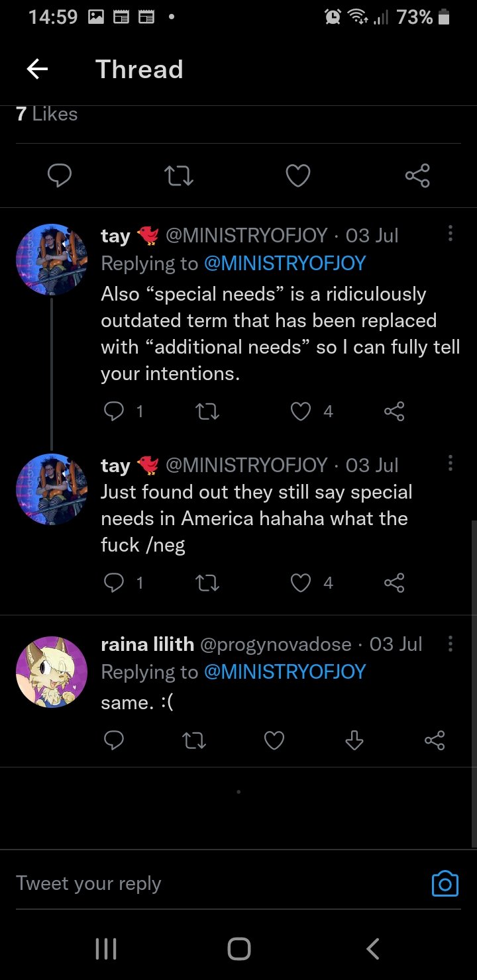This screenshot has height=980, width=477.
Task: Downvote raina lilith's reply
Action: point(354,740)
